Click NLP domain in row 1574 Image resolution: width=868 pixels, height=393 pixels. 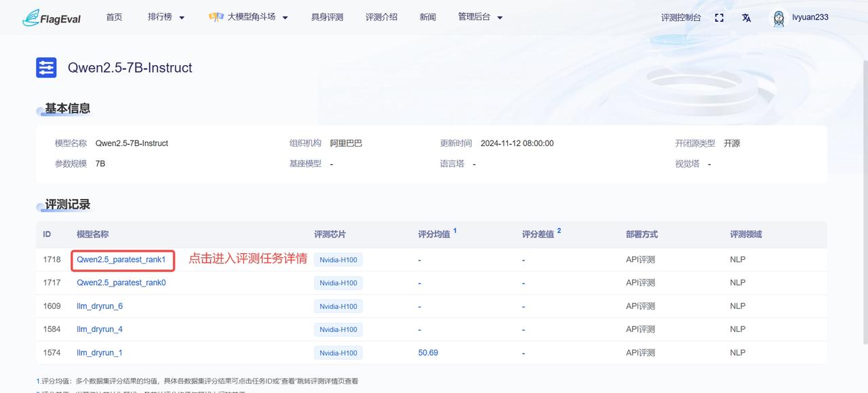point(738,352)
